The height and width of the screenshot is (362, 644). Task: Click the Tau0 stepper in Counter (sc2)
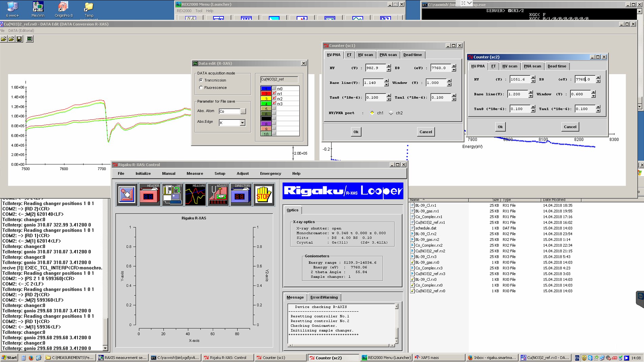point(533,109)
